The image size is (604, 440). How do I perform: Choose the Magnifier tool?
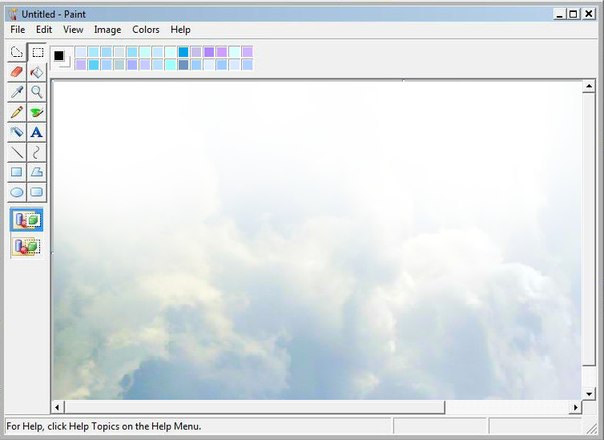click(37, 92)
